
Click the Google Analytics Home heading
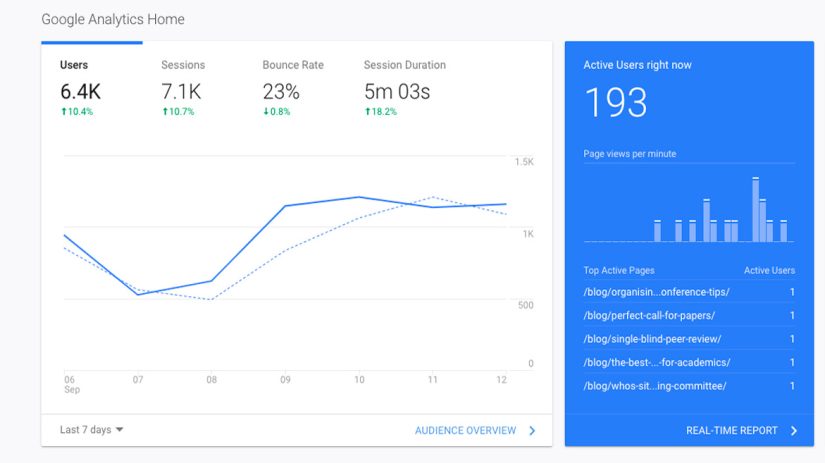[113, 19]
